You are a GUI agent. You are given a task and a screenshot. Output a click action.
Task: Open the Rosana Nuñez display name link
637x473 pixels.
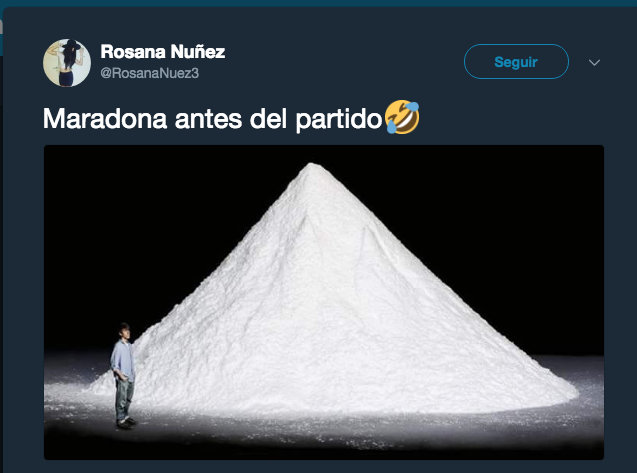point(162,52)
